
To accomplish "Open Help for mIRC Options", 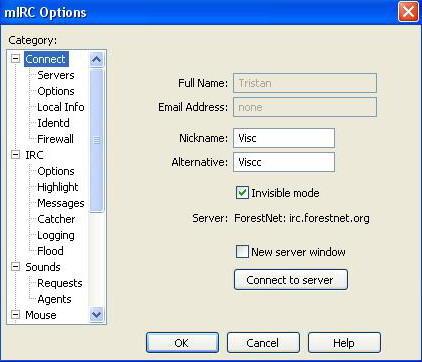I will 344,342.
